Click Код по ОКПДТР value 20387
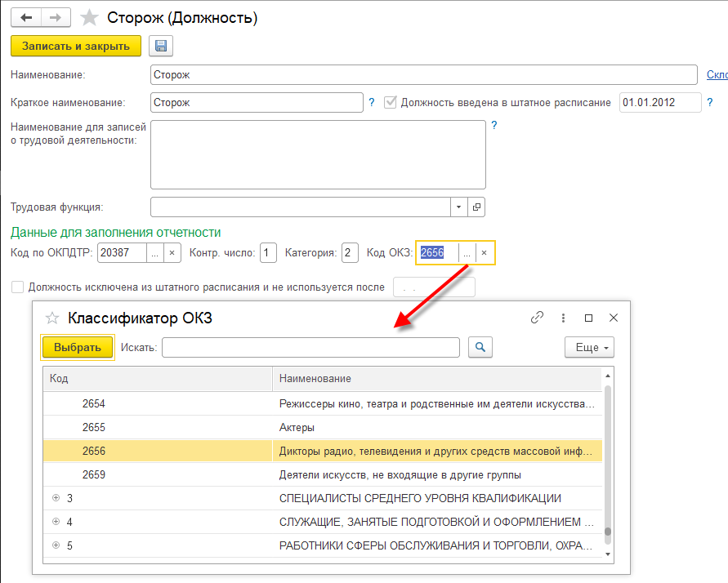728x583 pixels. click(122, 253)
